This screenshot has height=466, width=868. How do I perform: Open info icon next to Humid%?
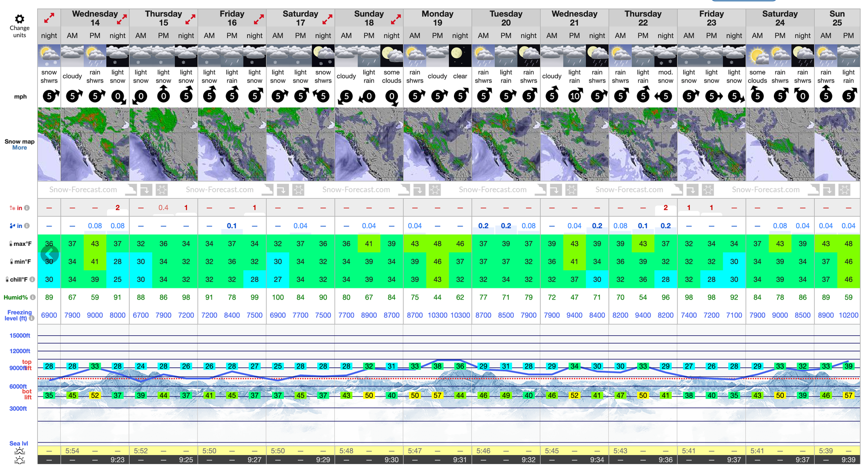pyautogui.click(x=33, y=297)
